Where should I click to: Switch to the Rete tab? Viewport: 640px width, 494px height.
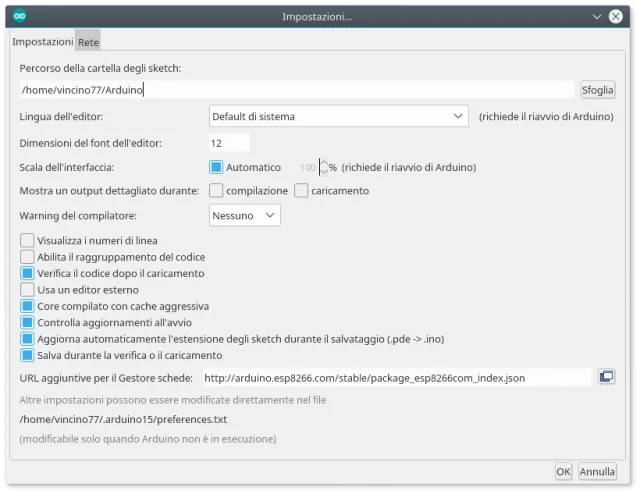88,42
